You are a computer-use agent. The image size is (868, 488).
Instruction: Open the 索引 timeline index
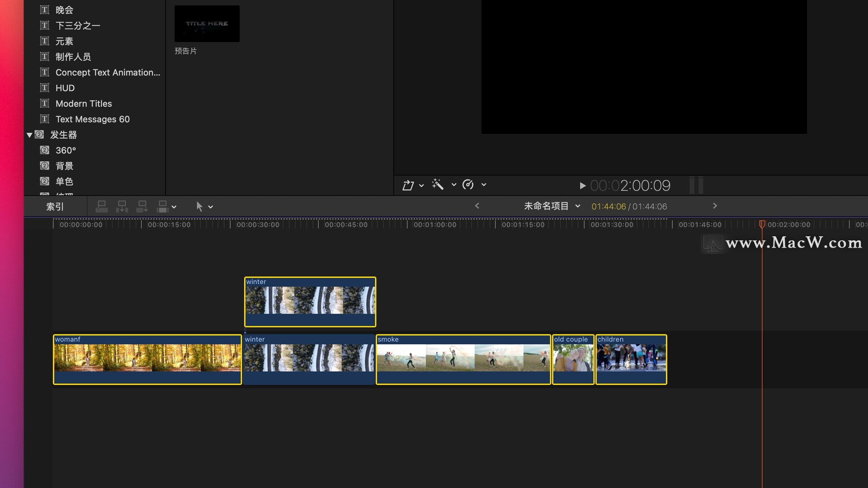[x=55, y=206]
